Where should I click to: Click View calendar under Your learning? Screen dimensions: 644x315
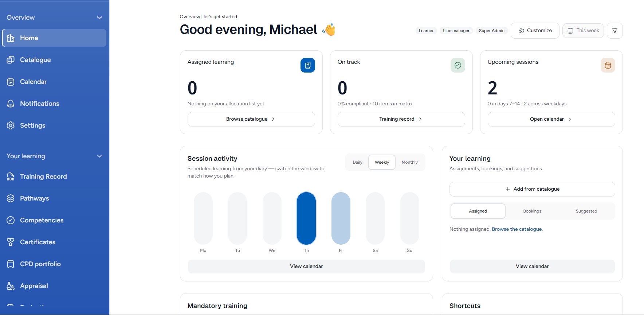[532, 267]
